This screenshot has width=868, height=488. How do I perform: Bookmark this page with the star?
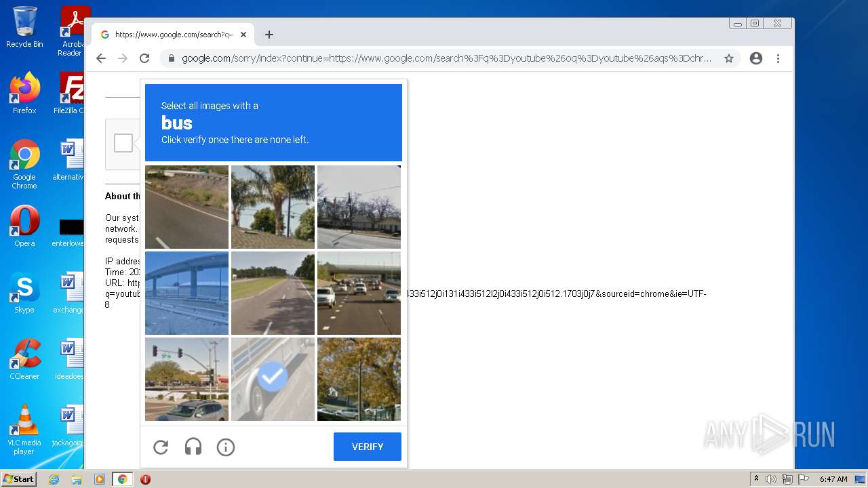[x=729, y=58]
